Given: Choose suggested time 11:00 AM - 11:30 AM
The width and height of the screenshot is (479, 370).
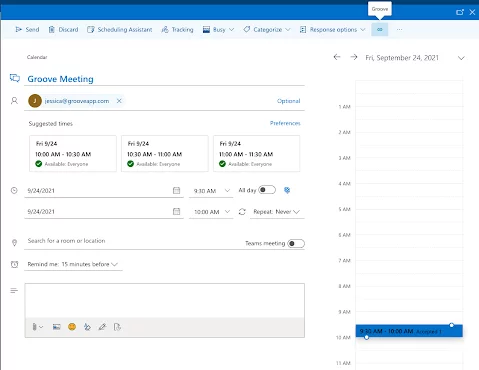Looking at the screenshot, I should (257, 153).
